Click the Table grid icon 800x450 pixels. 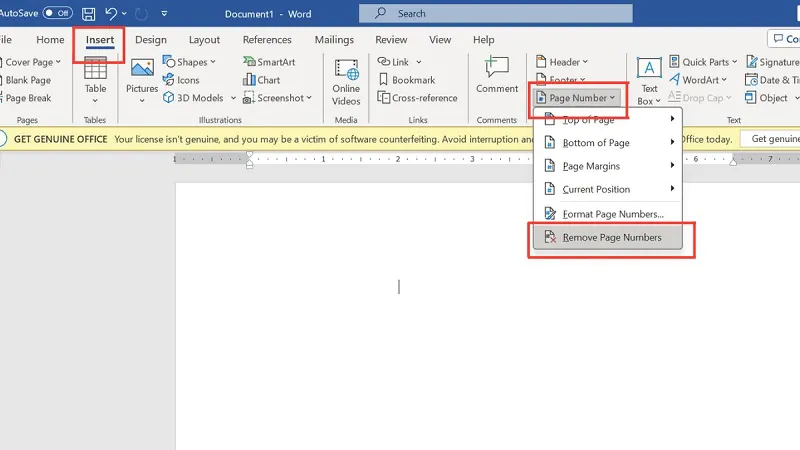(x=95, y=68)
